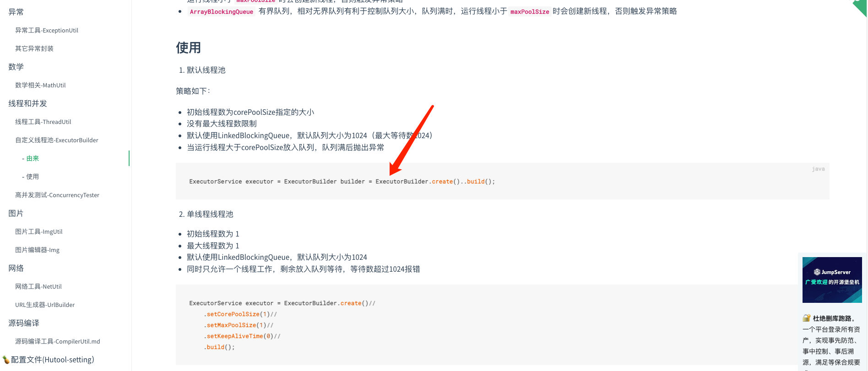Click the green corner ribbon icon
868x371 pixels.
[x=861, y=6]
